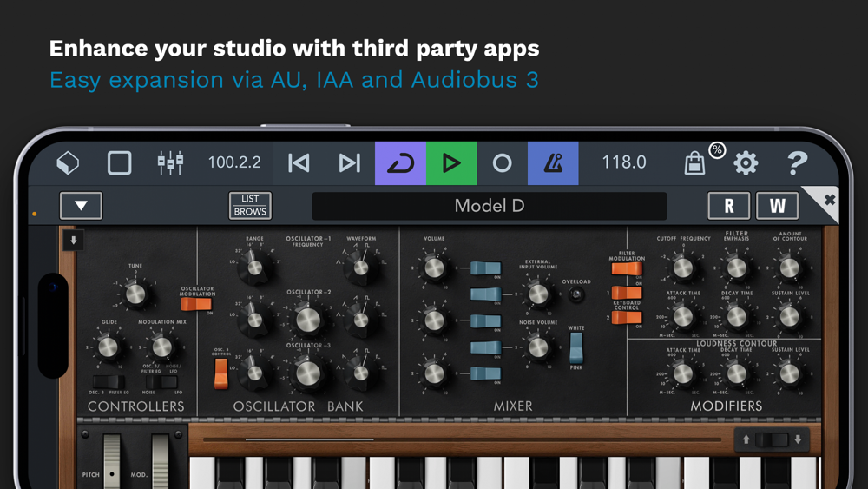Open the project cube icon

point(68,163)
